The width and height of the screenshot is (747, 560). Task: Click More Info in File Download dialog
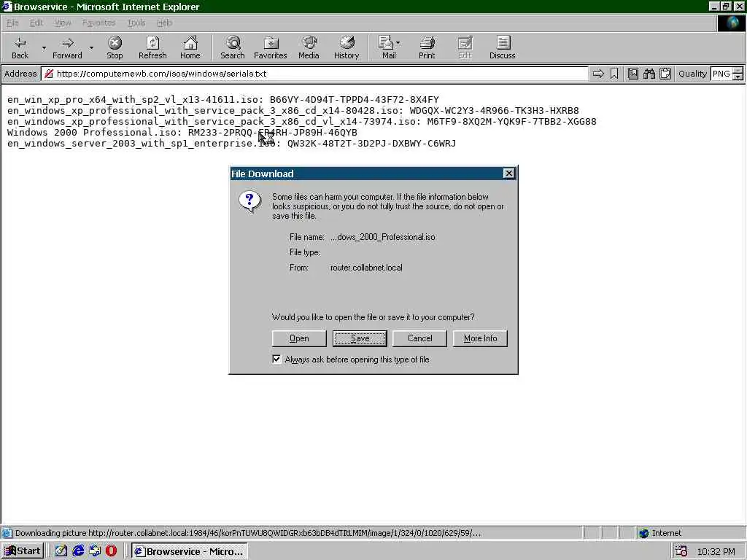coord(480,338)
